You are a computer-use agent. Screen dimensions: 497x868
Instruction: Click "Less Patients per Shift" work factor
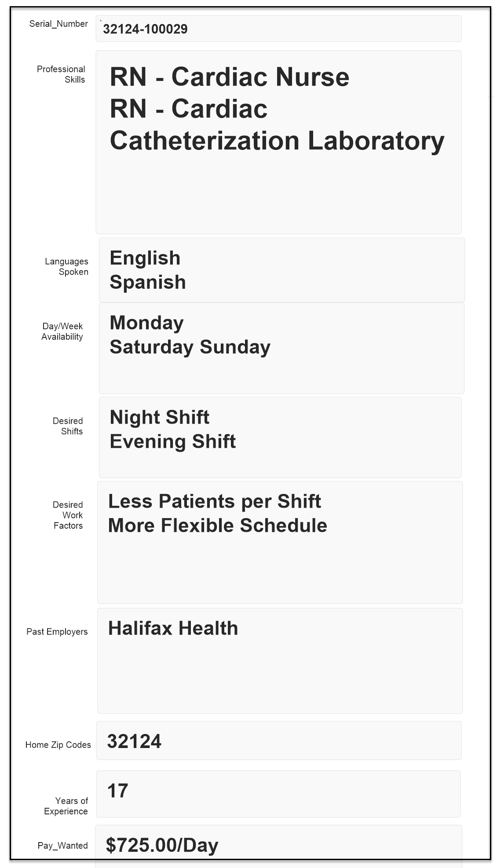[214, 501]
